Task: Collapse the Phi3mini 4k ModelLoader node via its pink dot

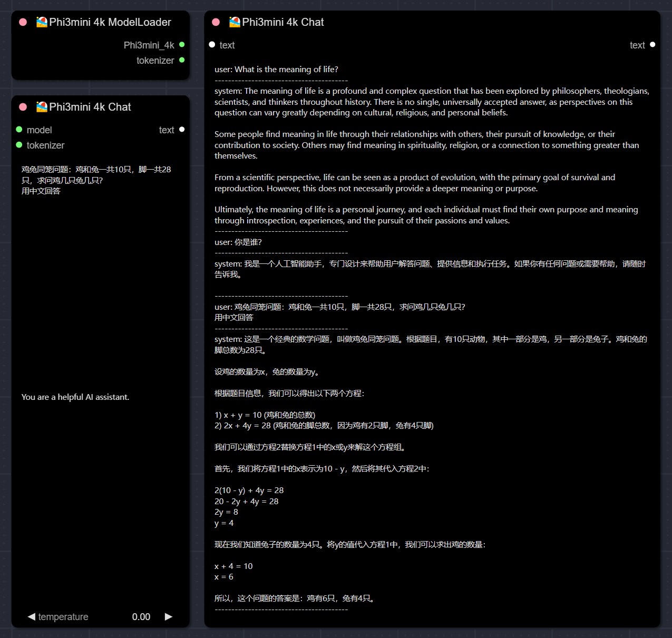Action: point(23,22)
